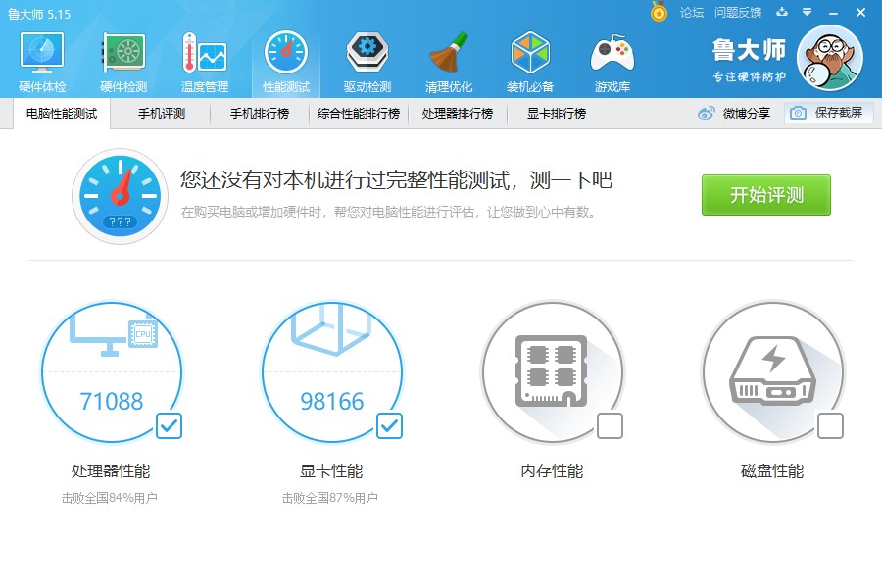Viewport: 882px width, 588px height.
Task: Check the 磁盘性能 checkbox
Action: [x=830, y=426]
